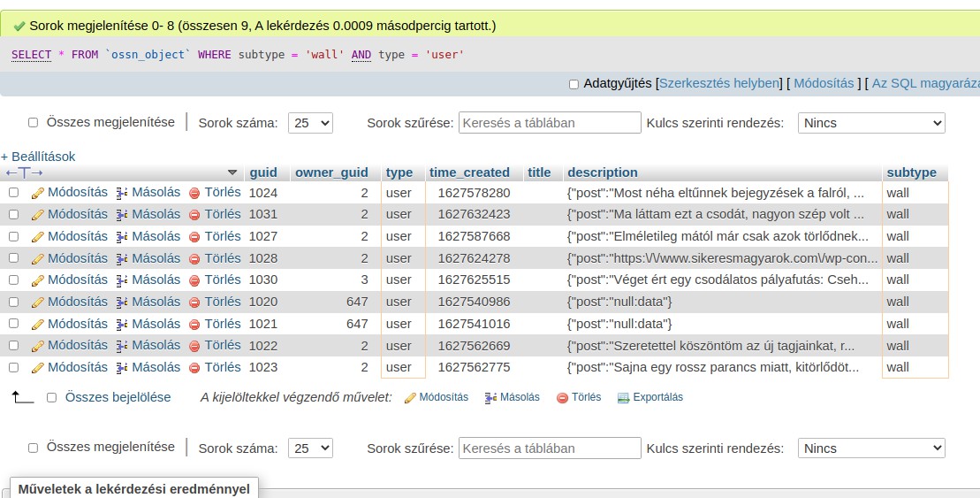Click the copy icon for row 1022

122,346
